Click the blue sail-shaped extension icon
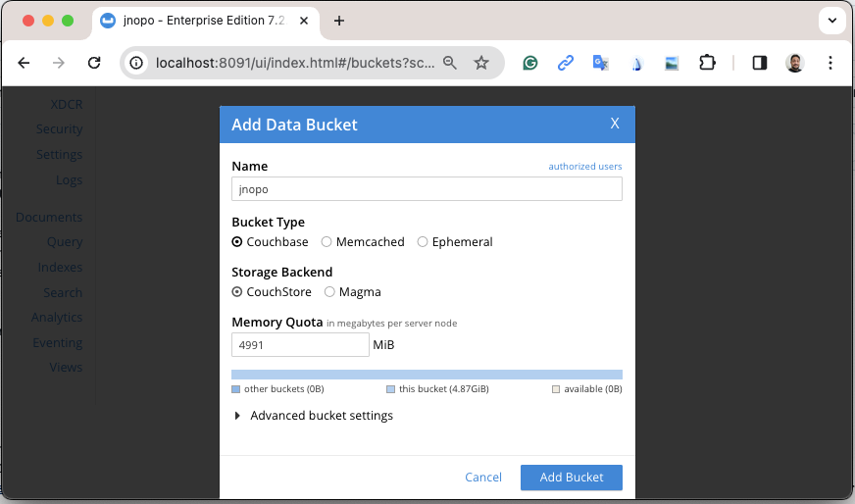855x504 pixels. (x=636, y=64)
